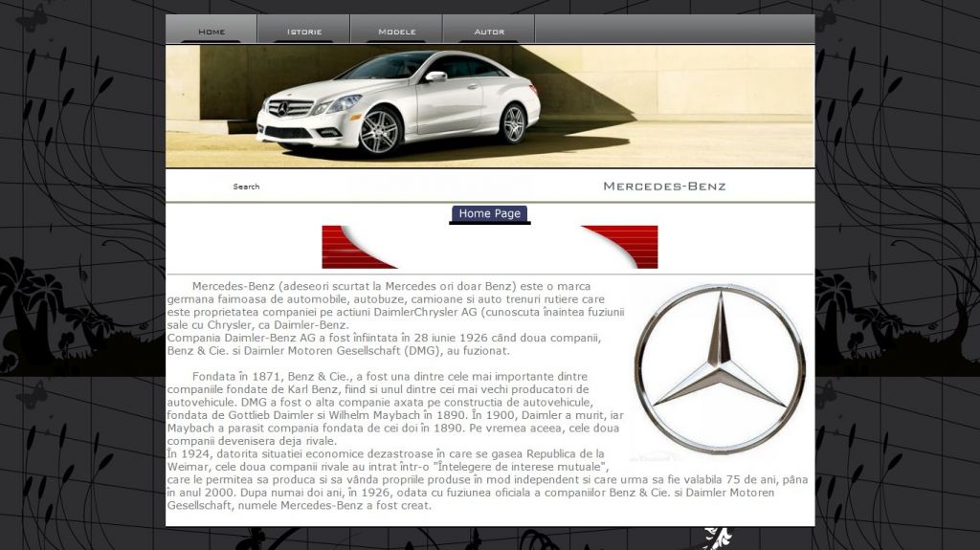Click the car's side mirror
Screen dimensions: 980x550
point(435,77)
